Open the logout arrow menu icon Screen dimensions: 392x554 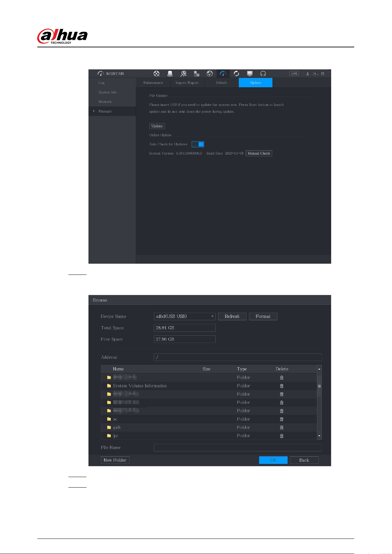tap(315, 74)
